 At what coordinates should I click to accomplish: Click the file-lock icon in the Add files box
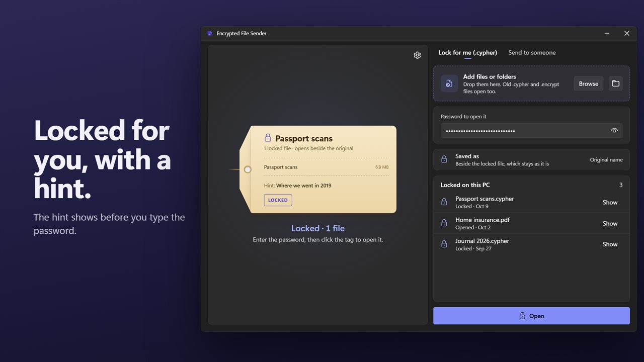(449, 83)
